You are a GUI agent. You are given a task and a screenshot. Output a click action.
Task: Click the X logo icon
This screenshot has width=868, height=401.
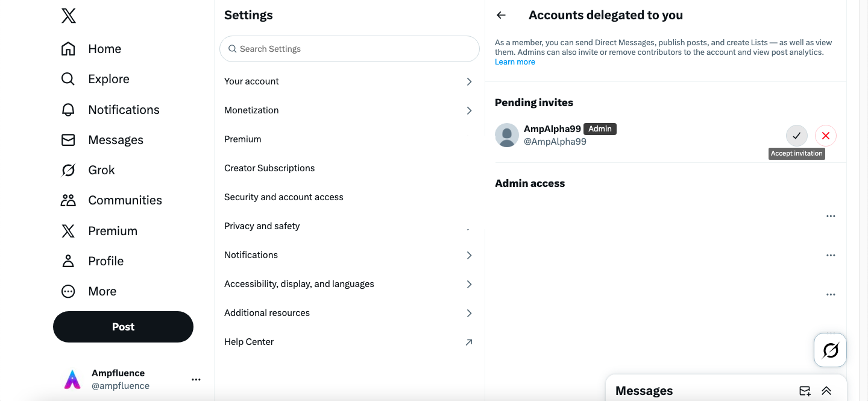pos(69,16)
